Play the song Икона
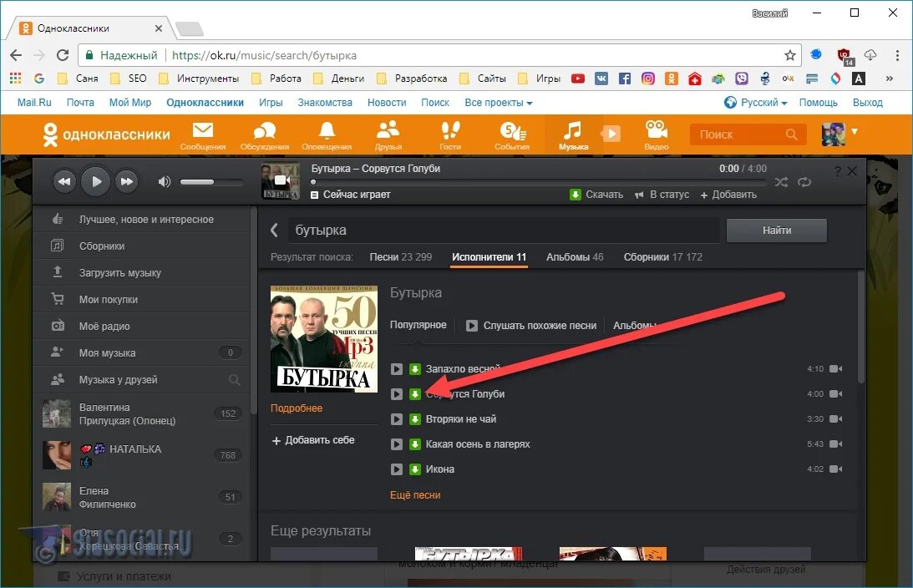The image size is (913, 588). [x=397, y=469]
